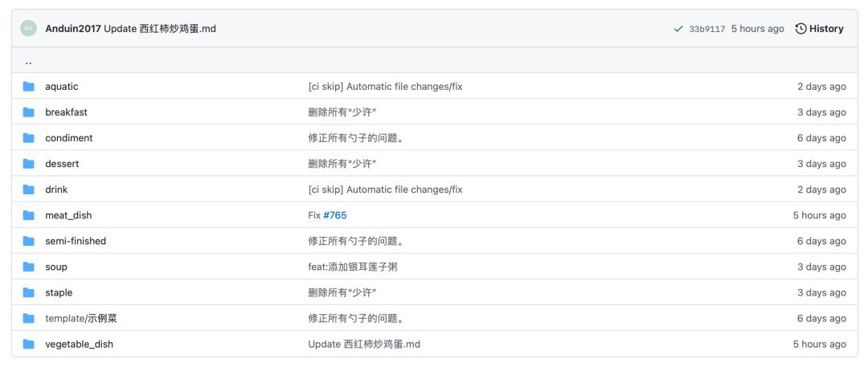Open the aquatic folder

pos(61,87)
